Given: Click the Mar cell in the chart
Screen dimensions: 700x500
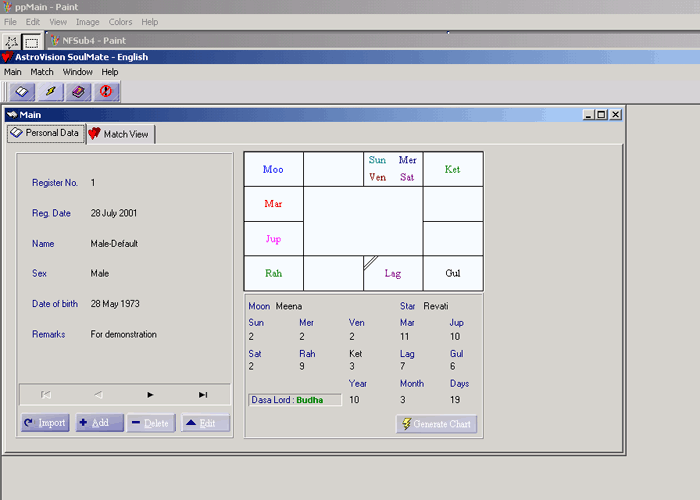Looking at the screenshot, I should 273,204.
